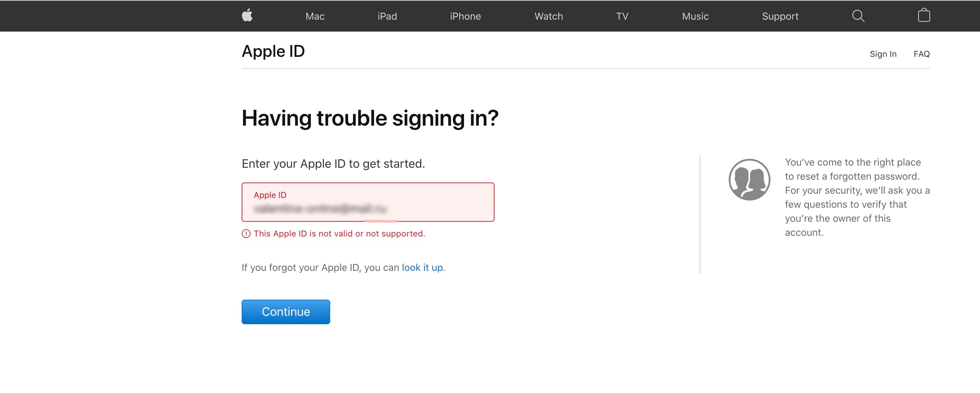Open the Watch page from navigation

point(548,16)
